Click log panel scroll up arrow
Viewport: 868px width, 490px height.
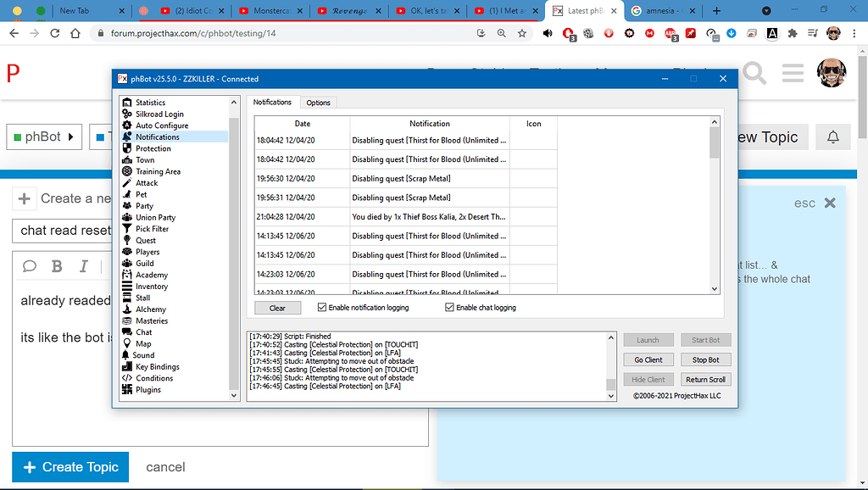click(610, 337)
